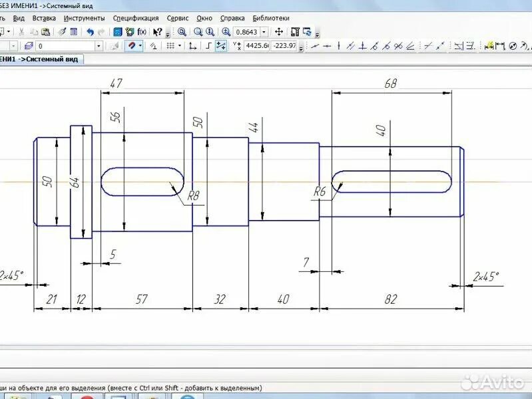Click the zoom scale field 0.8643
The image size is (532, 399).
[x=246, y=32]
